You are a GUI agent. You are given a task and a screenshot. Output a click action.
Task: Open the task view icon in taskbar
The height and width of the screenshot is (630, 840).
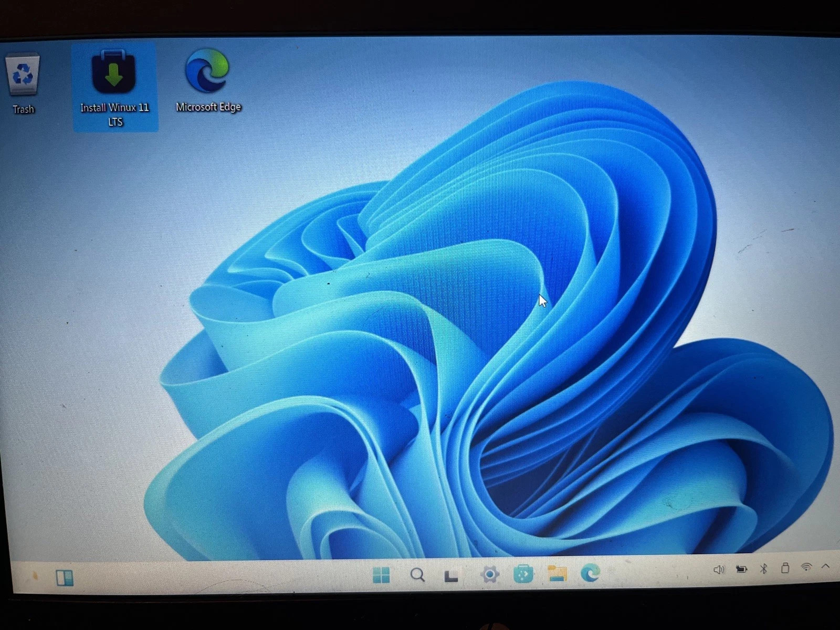point(451,576)
